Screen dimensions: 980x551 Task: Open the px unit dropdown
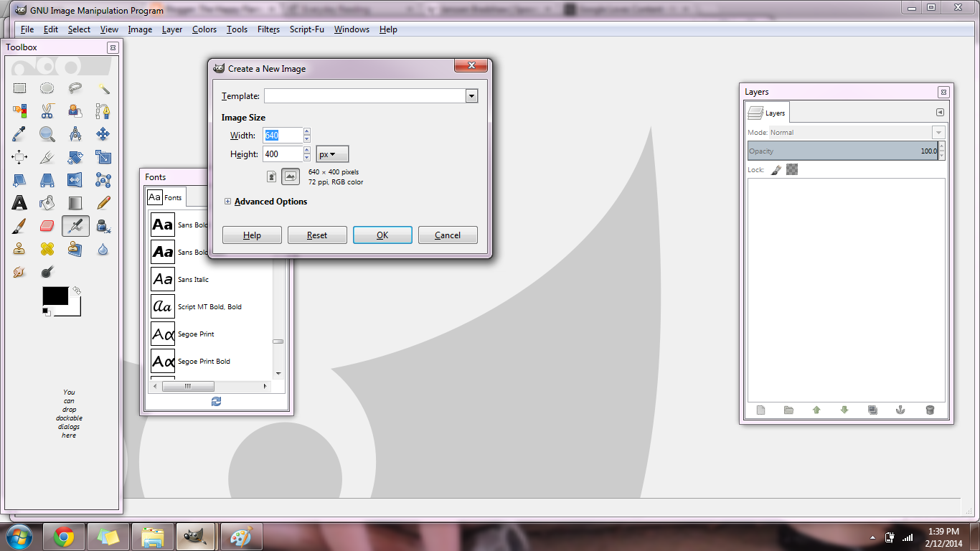[332, 154]
